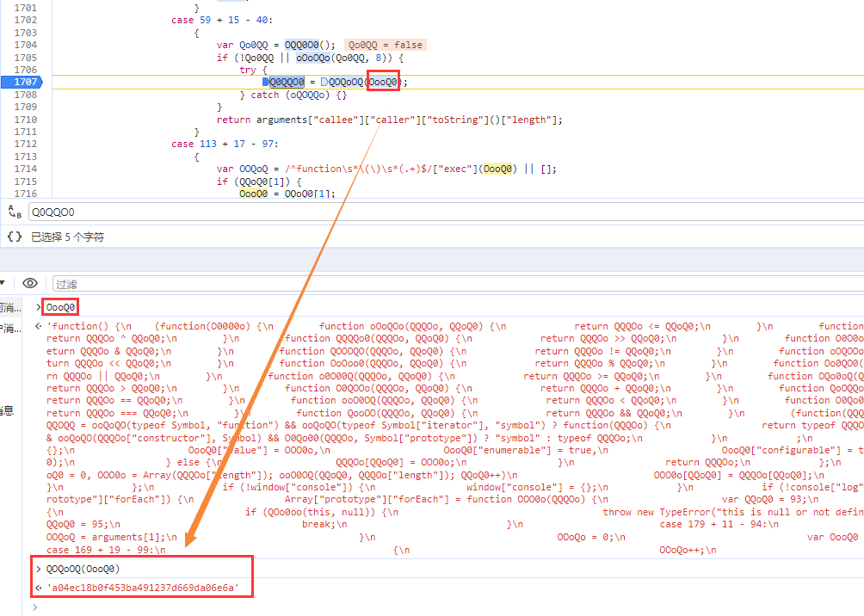The height and width of the screenshot is (616, 864).
Task: Toggle the live expression eye icon
Action: 30,283
